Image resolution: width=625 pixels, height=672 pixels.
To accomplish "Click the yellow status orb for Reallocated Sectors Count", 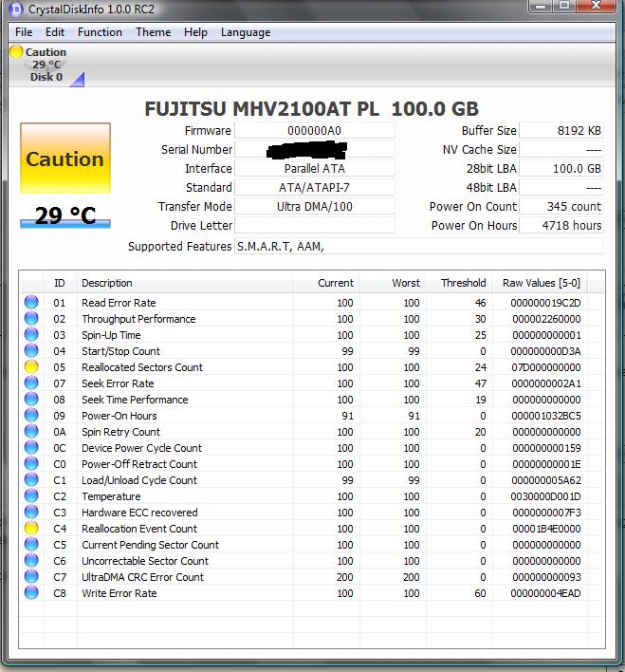I will (x=31, y=367).
